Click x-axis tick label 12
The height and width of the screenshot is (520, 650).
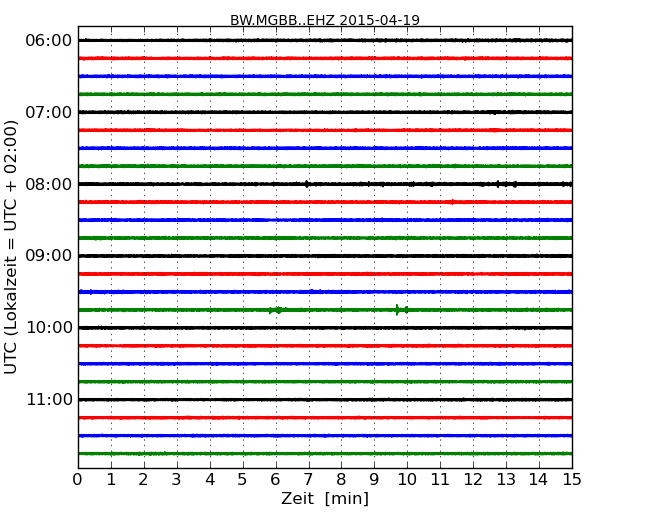click(x=473, y=480)
